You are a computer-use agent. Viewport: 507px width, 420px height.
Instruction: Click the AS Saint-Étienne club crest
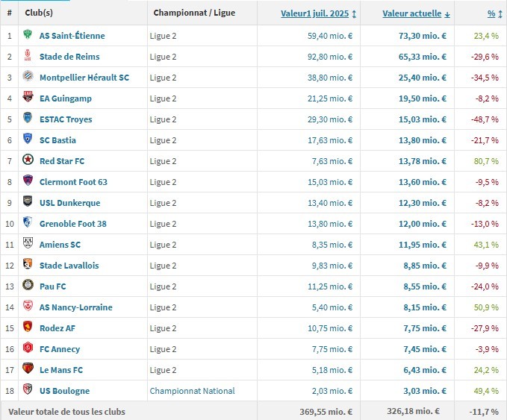[28, 34]
